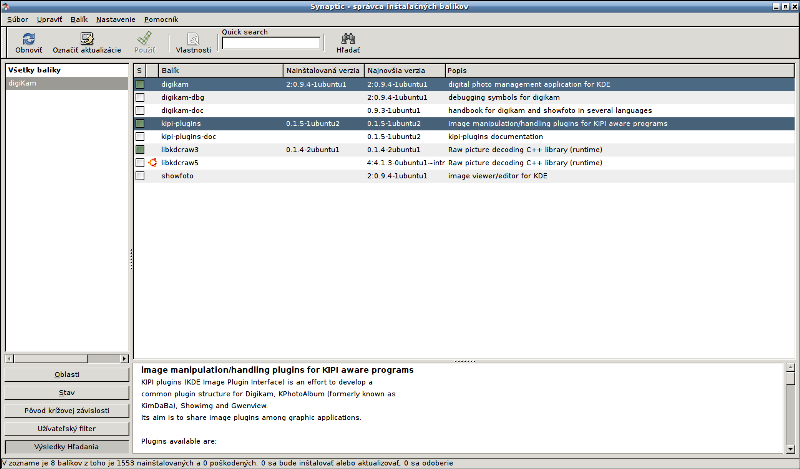Sort by the Popis column header

tap(620, 70)
